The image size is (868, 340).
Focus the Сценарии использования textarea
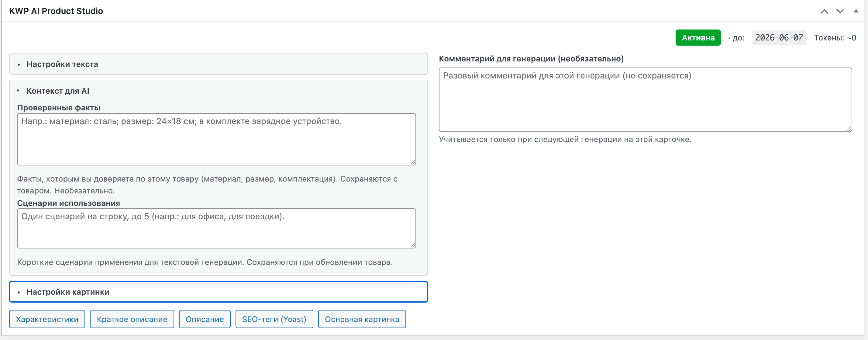(217, 228)
